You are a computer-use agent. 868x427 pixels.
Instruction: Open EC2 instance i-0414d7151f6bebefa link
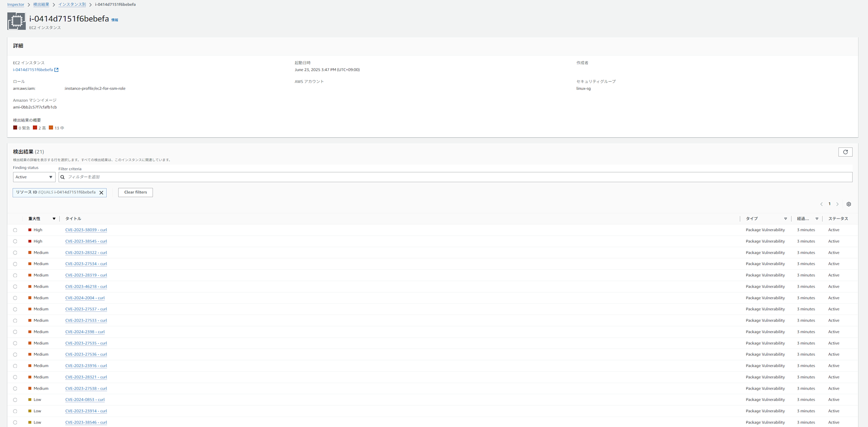33,70
